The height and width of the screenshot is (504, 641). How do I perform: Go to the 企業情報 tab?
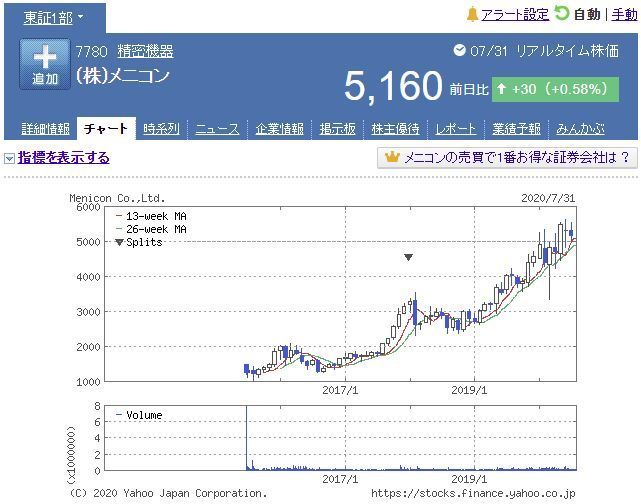280,129
